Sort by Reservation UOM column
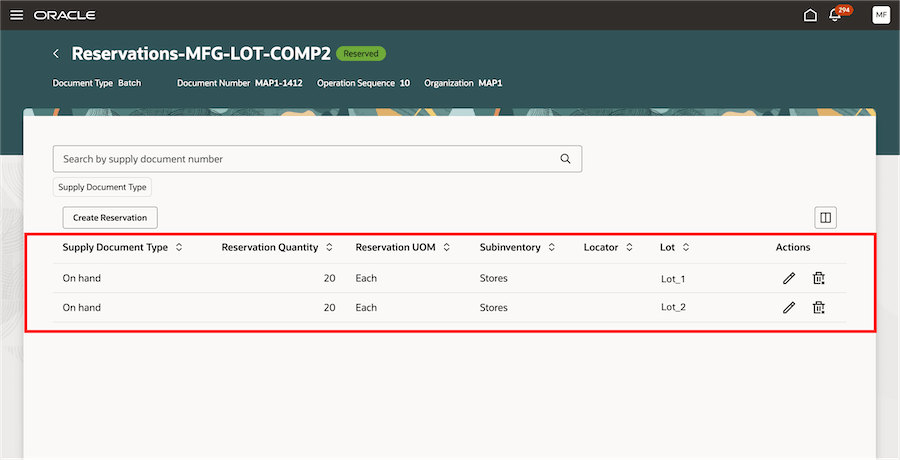 [447, 247]
